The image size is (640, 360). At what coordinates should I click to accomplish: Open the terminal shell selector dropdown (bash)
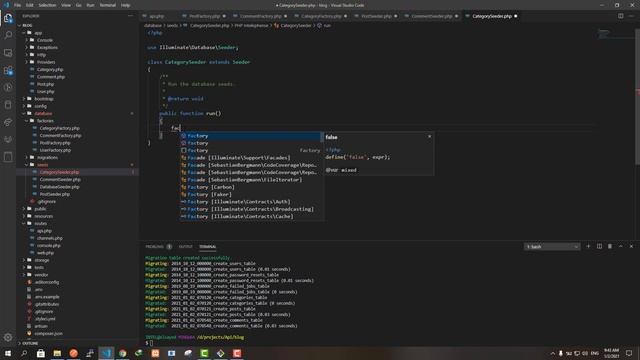pyautogui.click(x=552, y=247)
